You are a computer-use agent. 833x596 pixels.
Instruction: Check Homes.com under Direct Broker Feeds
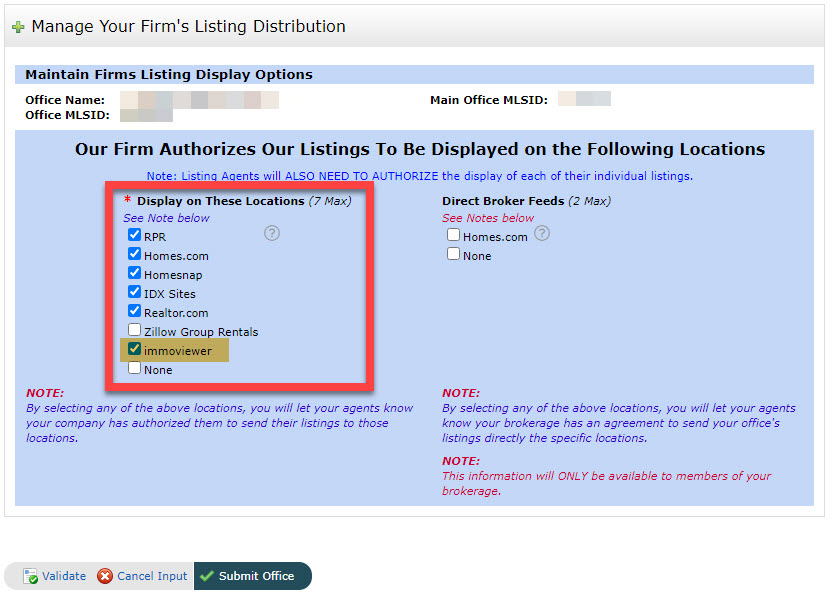tap(454, 235)
